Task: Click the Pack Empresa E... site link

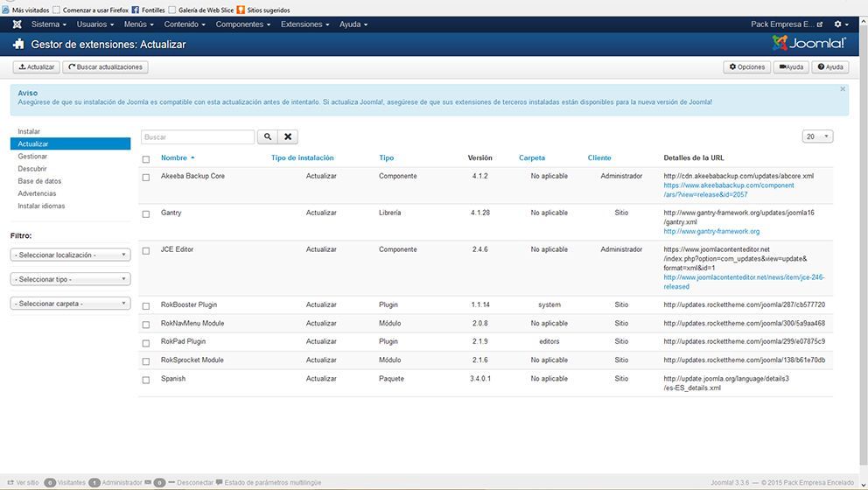Action: click(787, 24)
